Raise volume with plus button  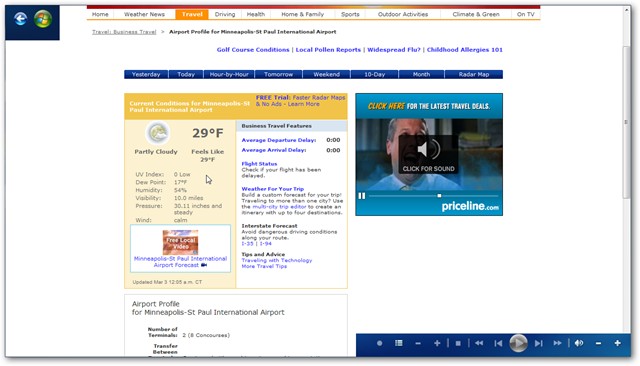tap(618, 343)
